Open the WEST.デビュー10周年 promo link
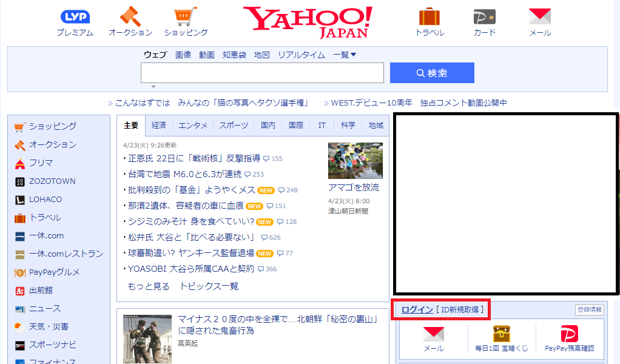The width and height of the screenshot is (620, 364). tap(419, 103)
